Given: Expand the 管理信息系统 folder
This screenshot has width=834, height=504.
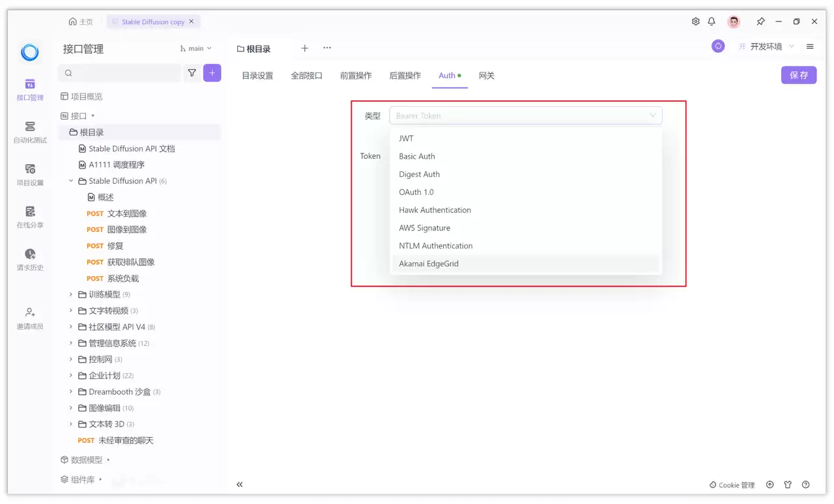Looking at the screenshot, I should tap(71, 343).
